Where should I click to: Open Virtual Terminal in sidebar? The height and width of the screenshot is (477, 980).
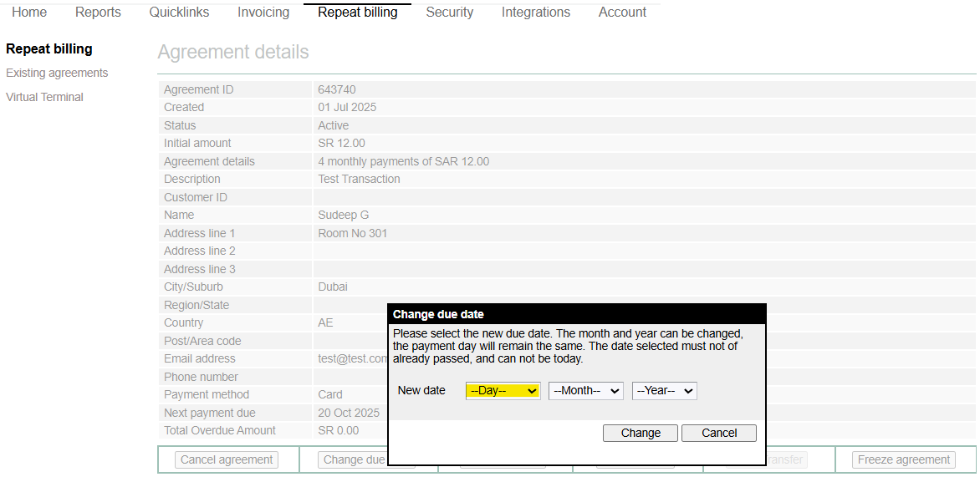click(44, 97)
